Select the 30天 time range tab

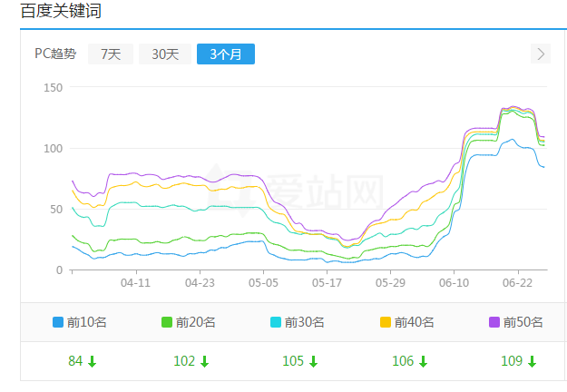(165, 54)
